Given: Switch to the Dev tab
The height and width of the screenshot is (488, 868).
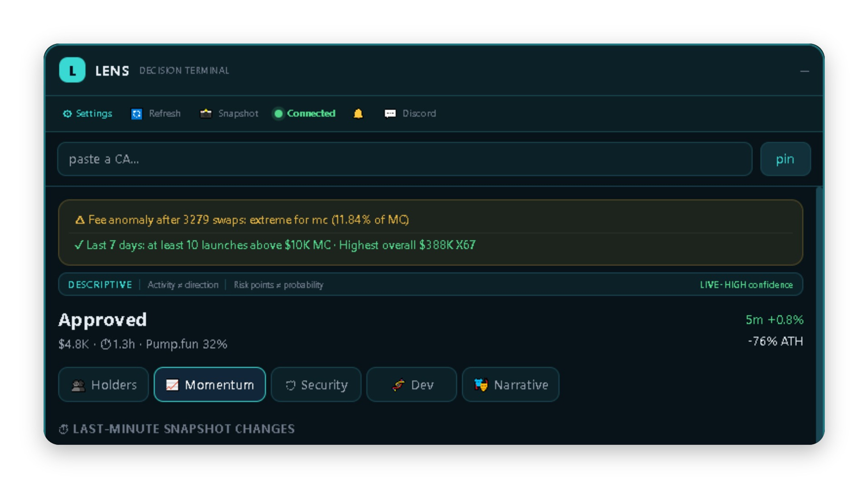Looking at the screenshot, I should (x=411, y=385).
